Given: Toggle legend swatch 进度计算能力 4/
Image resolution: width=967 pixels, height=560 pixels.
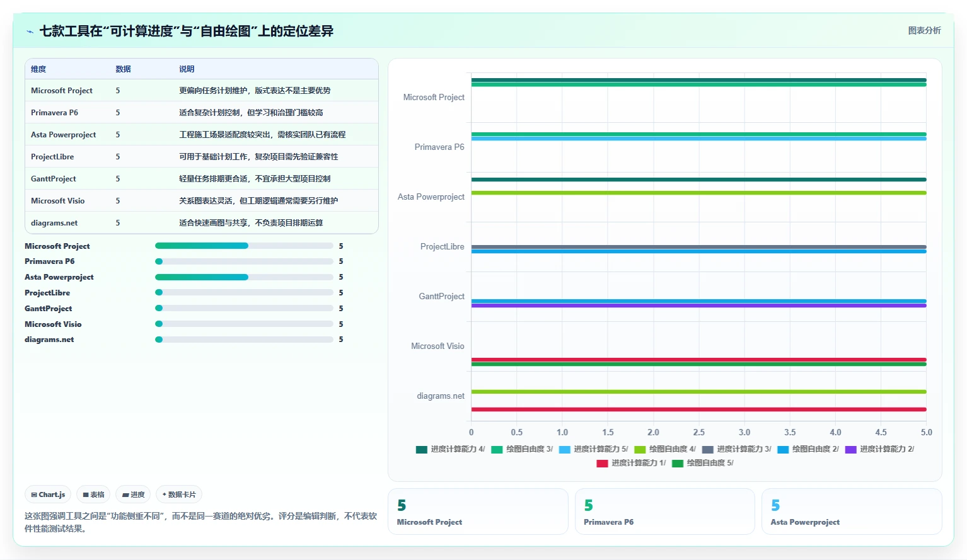Looking at the screenshot, I should 422,449.
